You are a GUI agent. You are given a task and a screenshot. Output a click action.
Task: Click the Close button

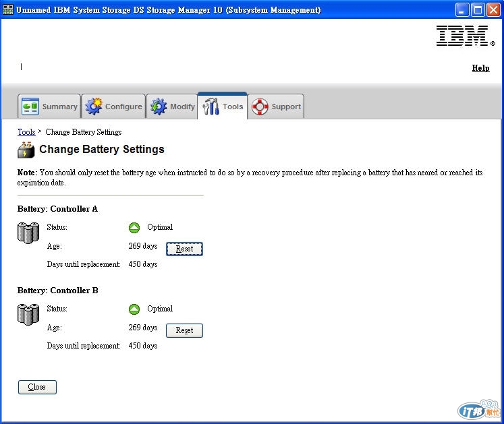(37, 387)
